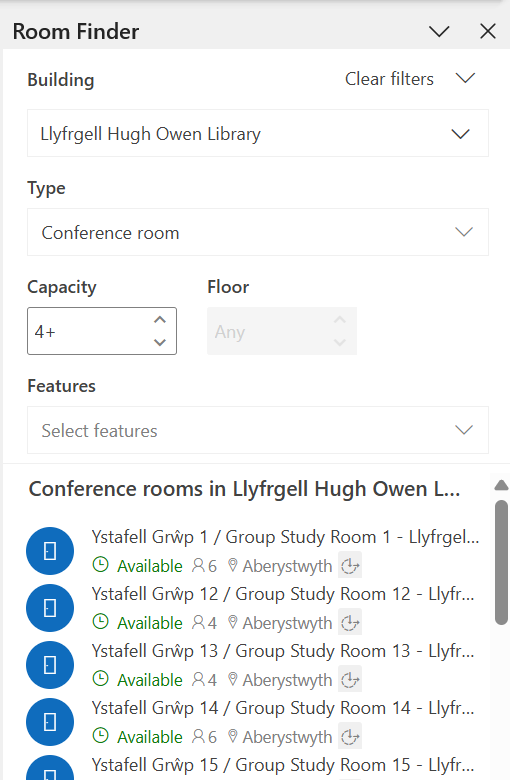Open scheduling suggestions icon for Study Room 1

click(350, 566)
